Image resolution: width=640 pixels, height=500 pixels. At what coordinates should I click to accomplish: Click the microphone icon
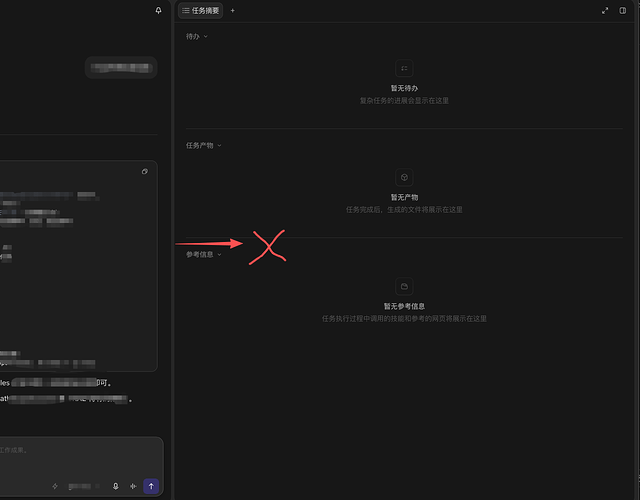coord(116,486)
